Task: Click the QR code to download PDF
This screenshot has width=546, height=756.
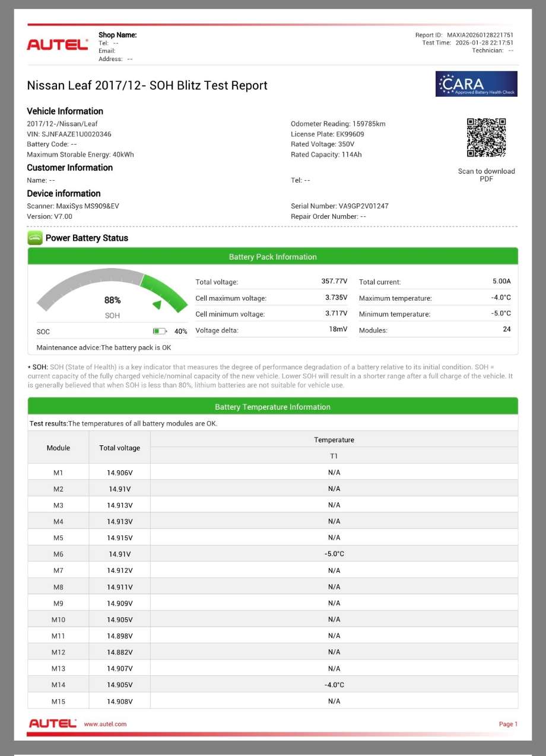Action: [486, 138]
